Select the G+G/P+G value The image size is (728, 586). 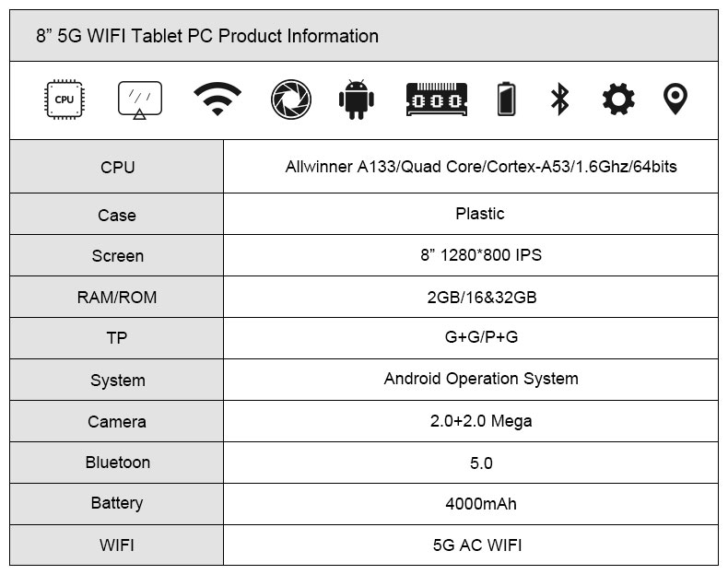pos(481,337)
